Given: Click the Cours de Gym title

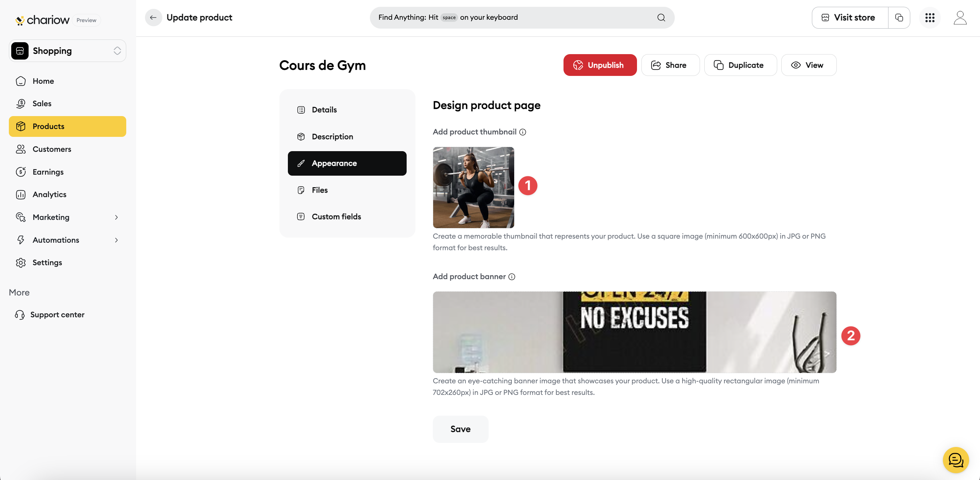Looking at the screenshot, I should coord(322,65).
